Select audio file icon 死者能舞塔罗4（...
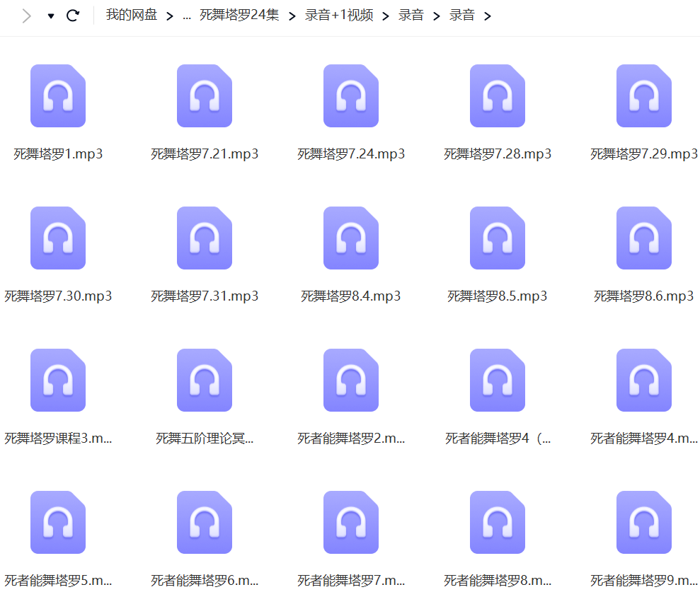The height and width of the screenshot is (592, 700). 498,380
